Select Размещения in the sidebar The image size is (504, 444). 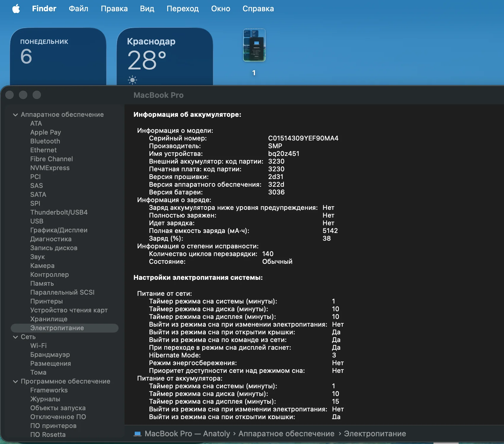pyautogui.click(x=50, y=364)
